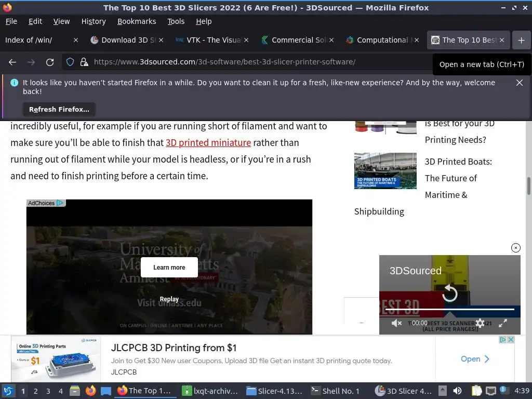Open the History menu

coord(94,21)
